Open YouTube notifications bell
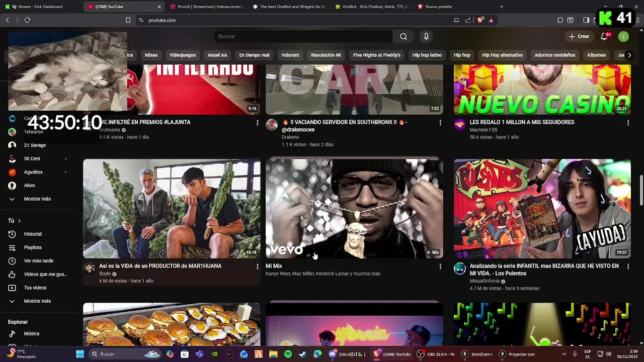 [605, 36]
